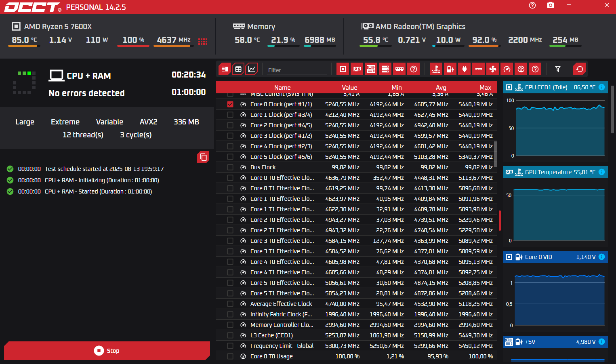Check the Frequency Limit - Global checkbox
Image resolution: width=616 pixels, height=364 pixels.
tap(230, 346)
